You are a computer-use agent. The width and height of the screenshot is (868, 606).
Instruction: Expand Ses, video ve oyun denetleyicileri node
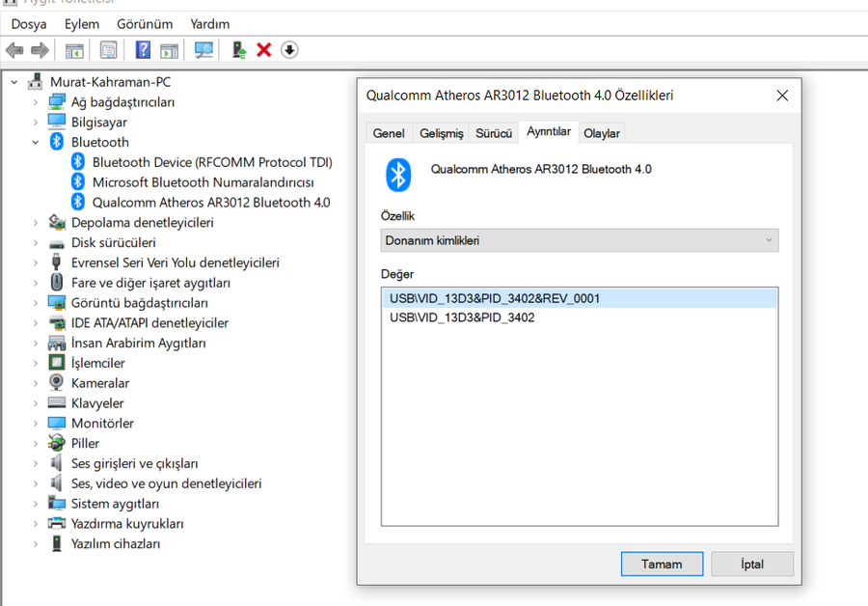[x=36, y=483]
